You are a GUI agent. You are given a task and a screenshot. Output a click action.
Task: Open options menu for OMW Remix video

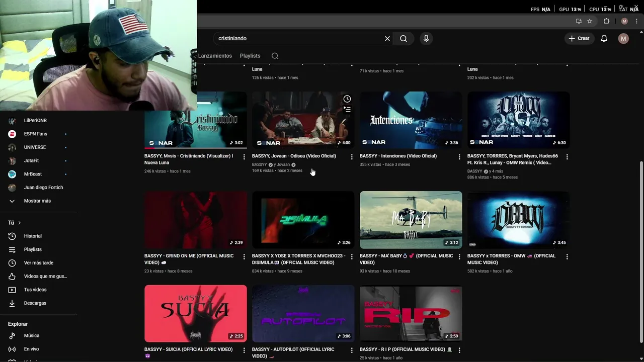pyautogui.click(x=567, y=157)
